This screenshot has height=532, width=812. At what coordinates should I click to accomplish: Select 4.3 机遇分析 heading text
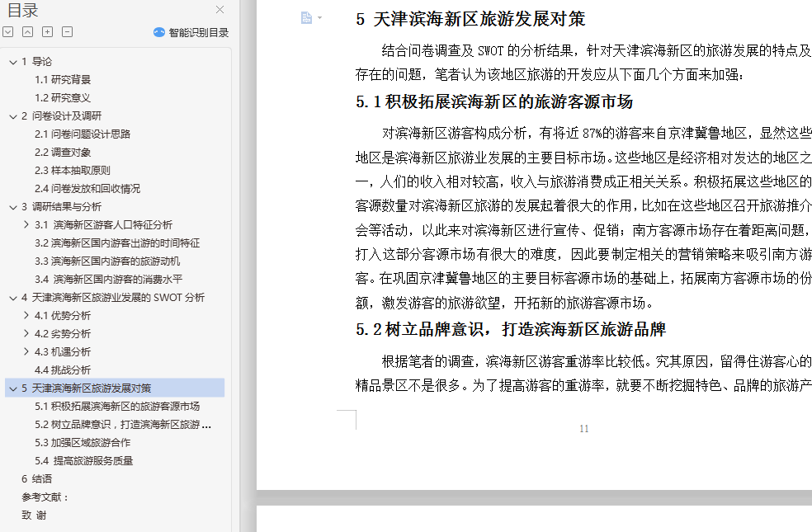[63, 351]
